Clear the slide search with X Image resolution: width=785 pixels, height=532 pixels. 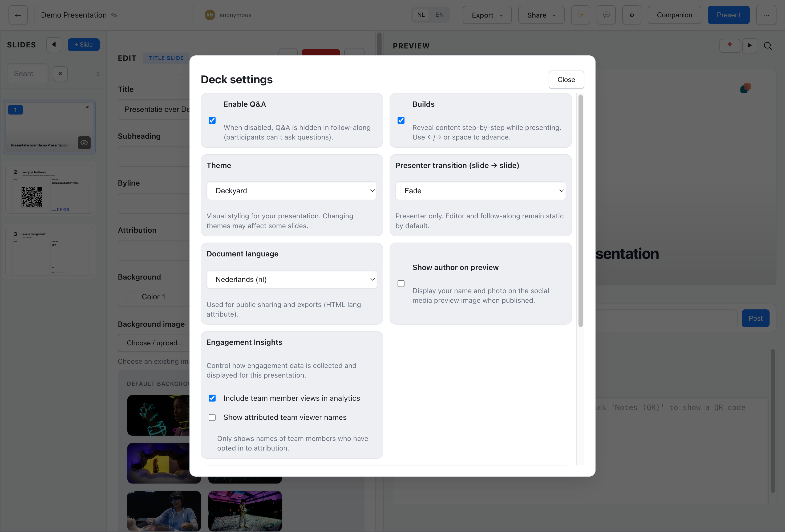60,73
